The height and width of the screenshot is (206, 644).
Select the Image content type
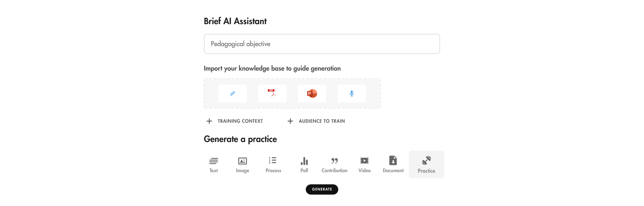(x=242, y=164)
